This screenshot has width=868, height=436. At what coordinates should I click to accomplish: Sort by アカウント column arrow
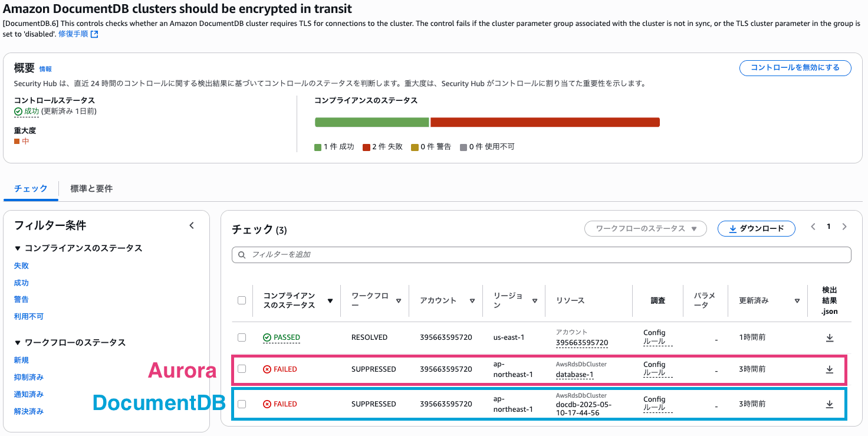click(472, 301)
